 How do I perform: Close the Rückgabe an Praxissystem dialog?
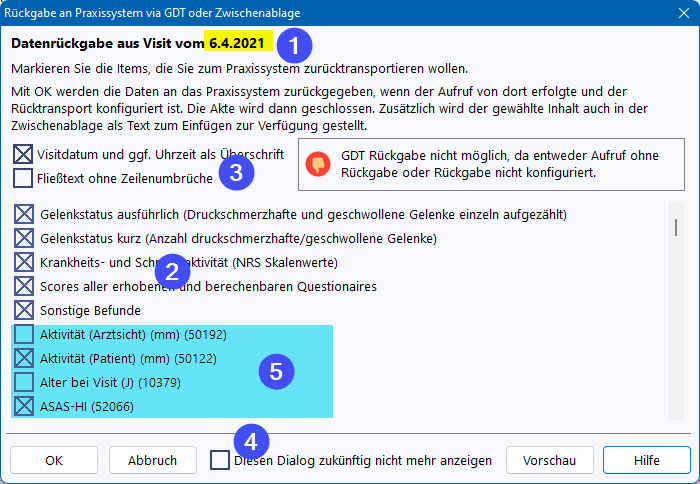tap(683, 13)
